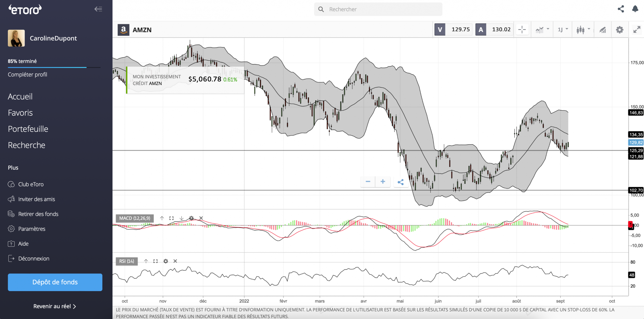
Task: Open Favoris in the sidebar
Action: pos(20,113)
